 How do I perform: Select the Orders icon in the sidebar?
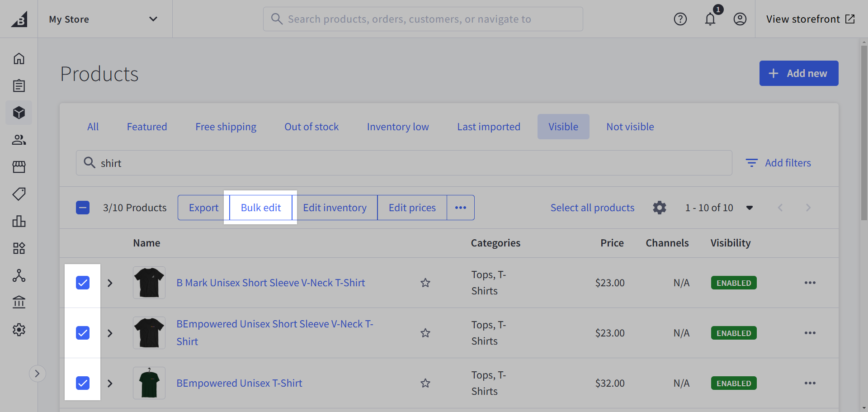click(x=19, y=85)
